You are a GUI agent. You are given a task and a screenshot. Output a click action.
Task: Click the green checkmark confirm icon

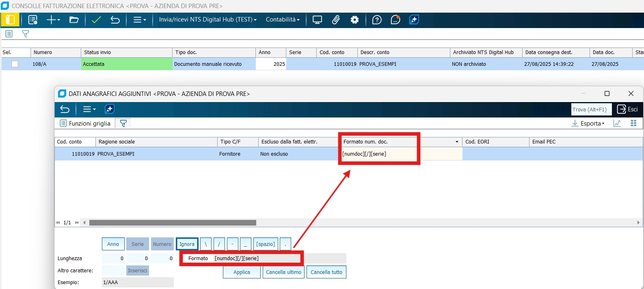click(96, 20)
